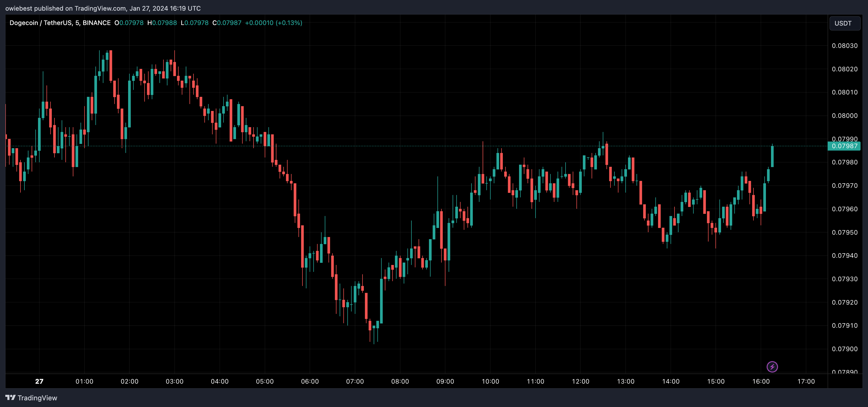Click the current price tag 0.07987
The height and width of the screenshot is (407, 868).
(844, 146)
